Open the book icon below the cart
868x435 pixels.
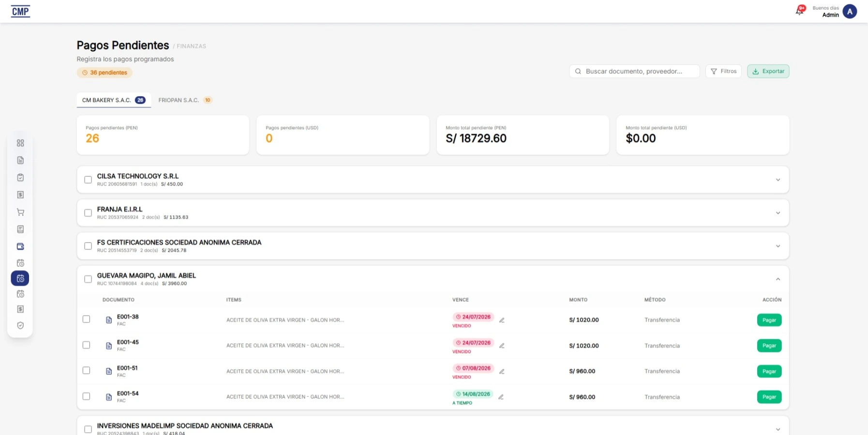coord(20,229)
